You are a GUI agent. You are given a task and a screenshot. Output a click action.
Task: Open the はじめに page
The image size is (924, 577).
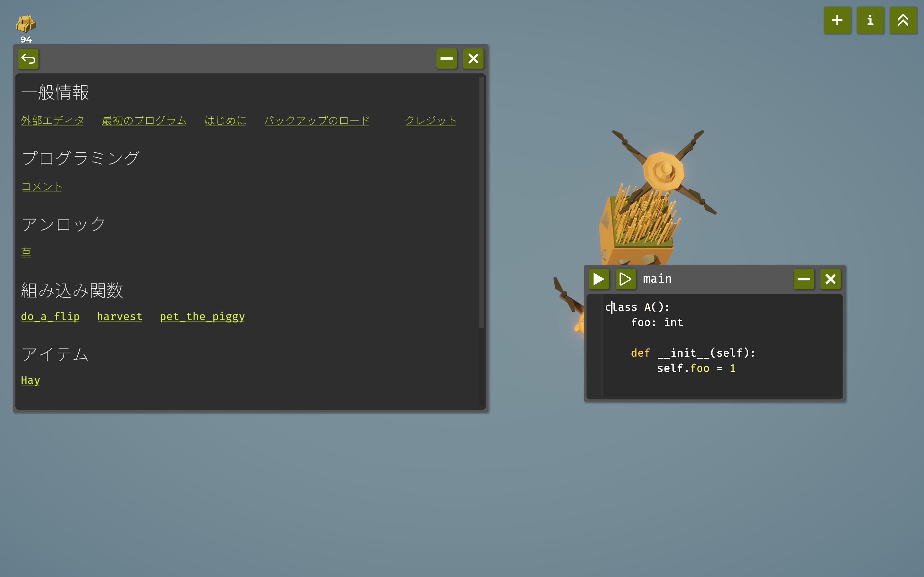(225, 121)
